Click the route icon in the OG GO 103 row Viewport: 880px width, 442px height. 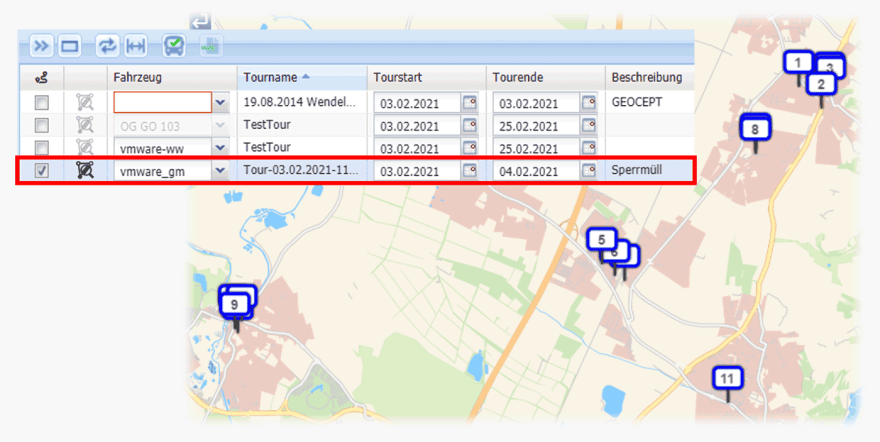[85, 125]
